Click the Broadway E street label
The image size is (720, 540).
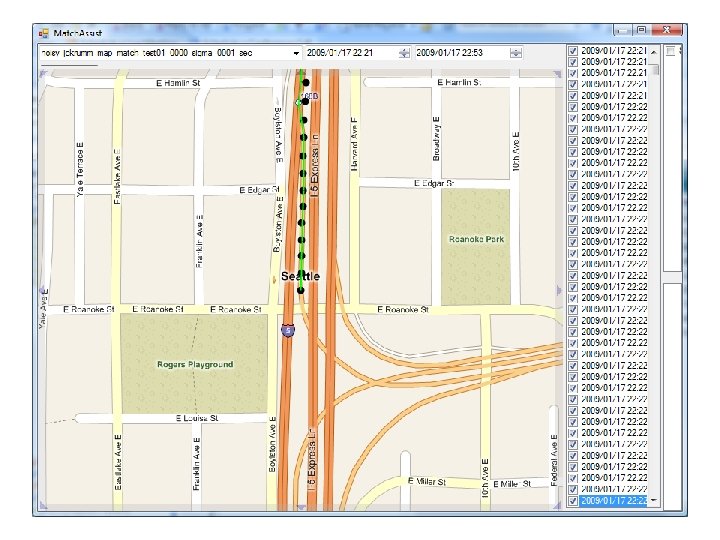click(x=436, y=139)
